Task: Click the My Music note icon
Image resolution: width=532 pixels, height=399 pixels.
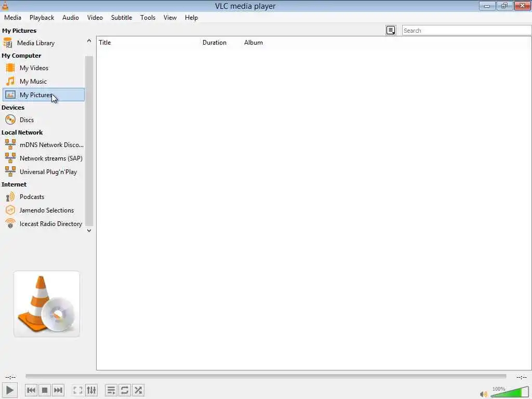Action: click(x=10, y=82)
